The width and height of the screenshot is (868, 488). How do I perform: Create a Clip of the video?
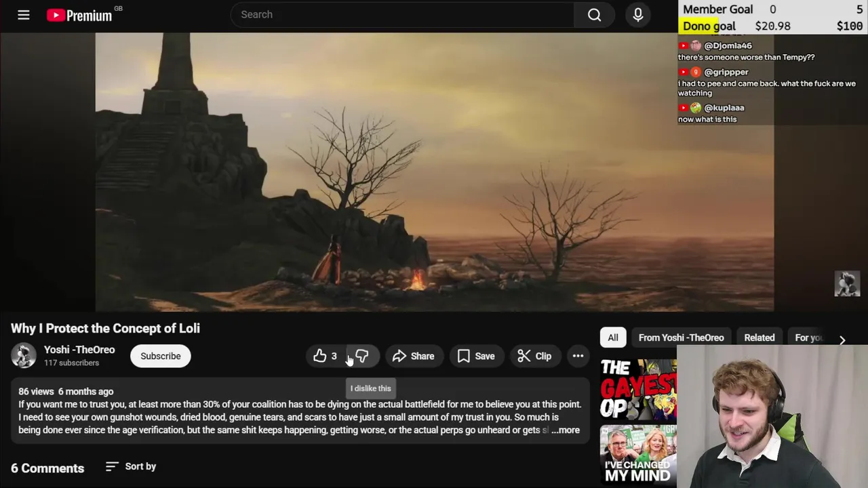[534, 356]
